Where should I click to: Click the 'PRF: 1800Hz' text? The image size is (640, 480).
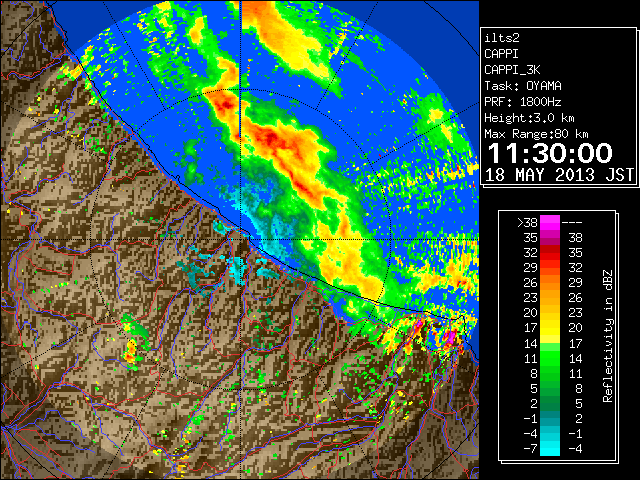pos(522,102)
